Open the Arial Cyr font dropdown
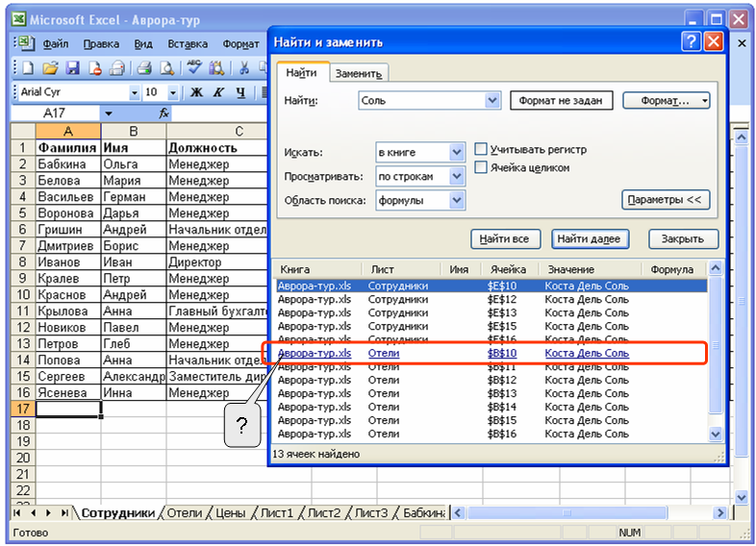The width and height of the screenshot is (756, 546). pyautogui.click(x=135, y=92)
